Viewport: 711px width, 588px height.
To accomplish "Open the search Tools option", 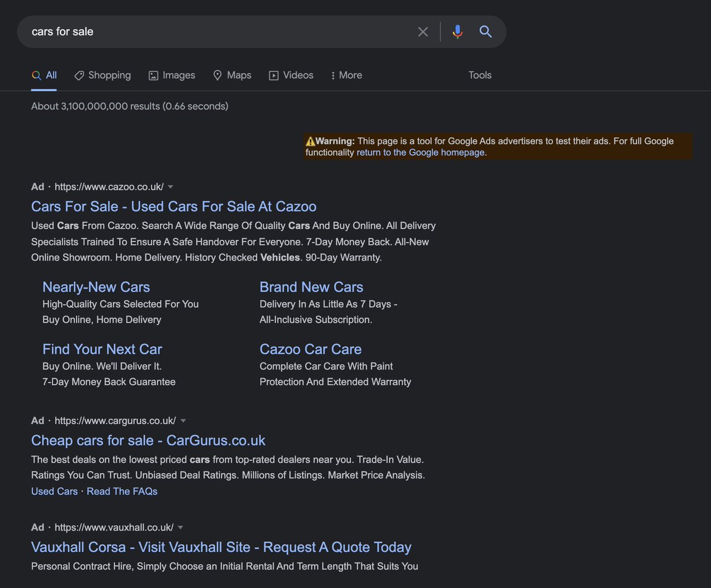I will coord(480,75).
